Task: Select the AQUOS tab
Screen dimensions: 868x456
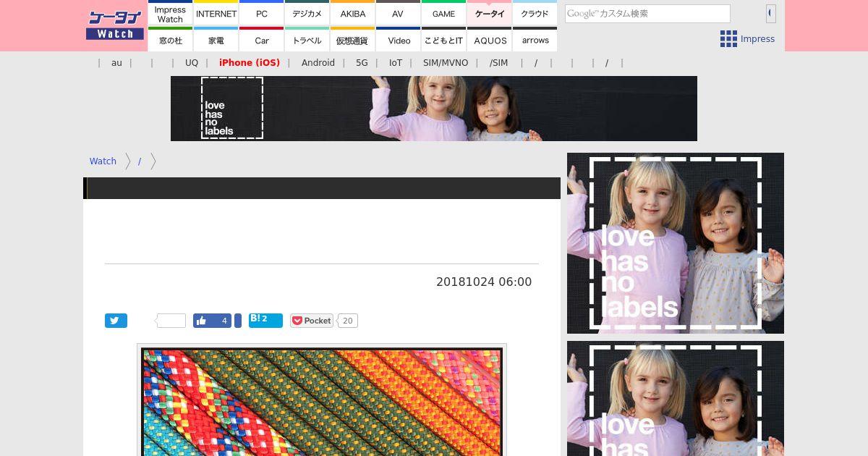Action: pyautogui.click(x=490, y=40)
